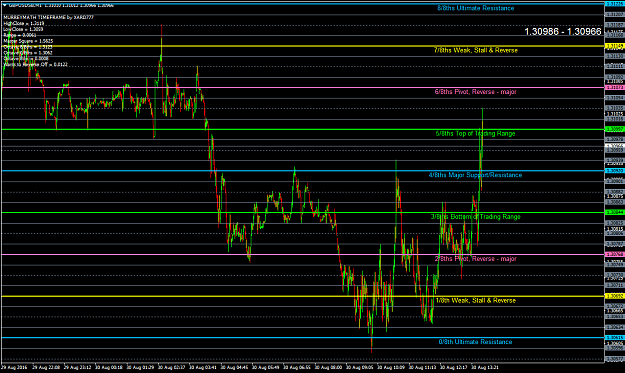Click the 5/8ths Top of Trading Range label

pos(476,133)
